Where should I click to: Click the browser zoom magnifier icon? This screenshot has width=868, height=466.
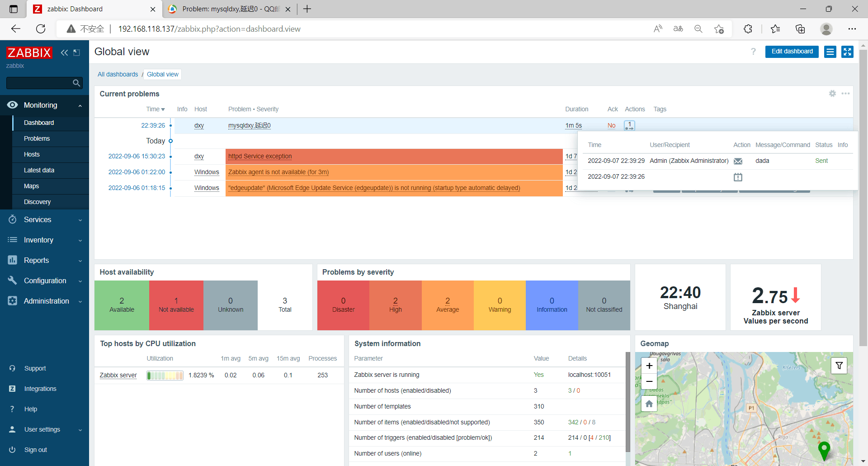pyautogui.click(x=698, y=29)
